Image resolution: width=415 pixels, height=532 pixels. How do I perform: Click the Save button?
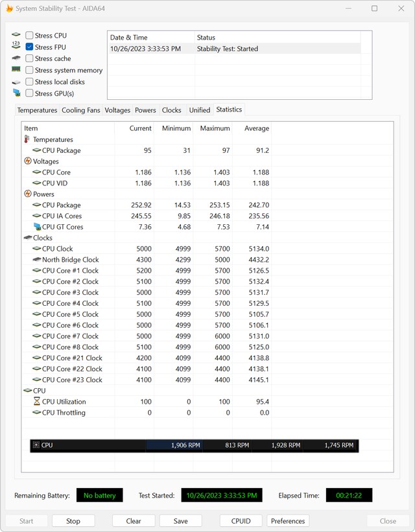tap(181, 521)
